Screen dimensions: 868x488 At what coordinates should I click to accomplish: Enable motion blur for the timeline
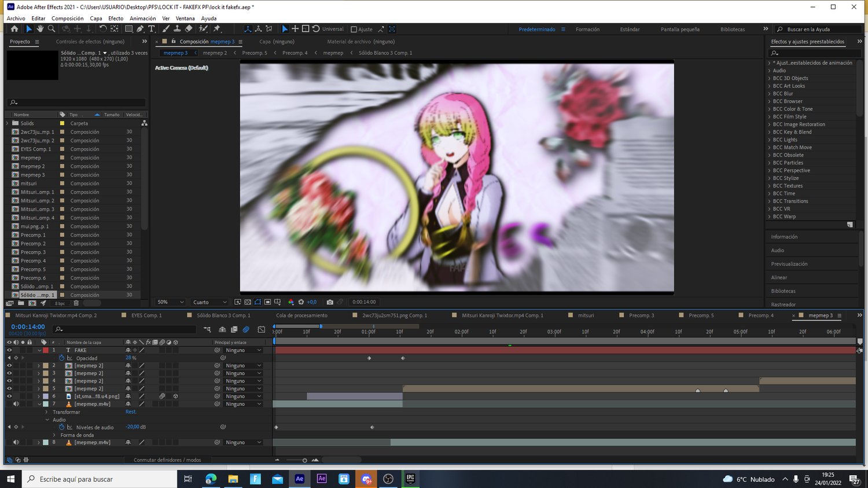(246, 329)
